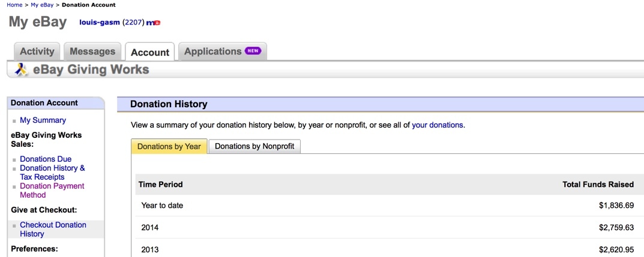This screenshot has height=257, width=644.
Task: Open Checkout Donation History link
Action: [x=53, y=229]
